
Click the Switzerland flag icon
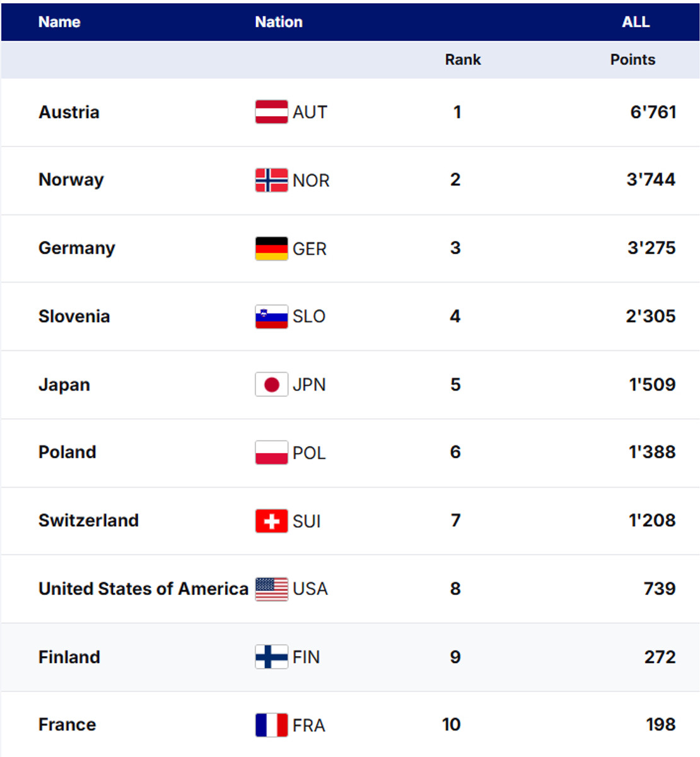271,521
